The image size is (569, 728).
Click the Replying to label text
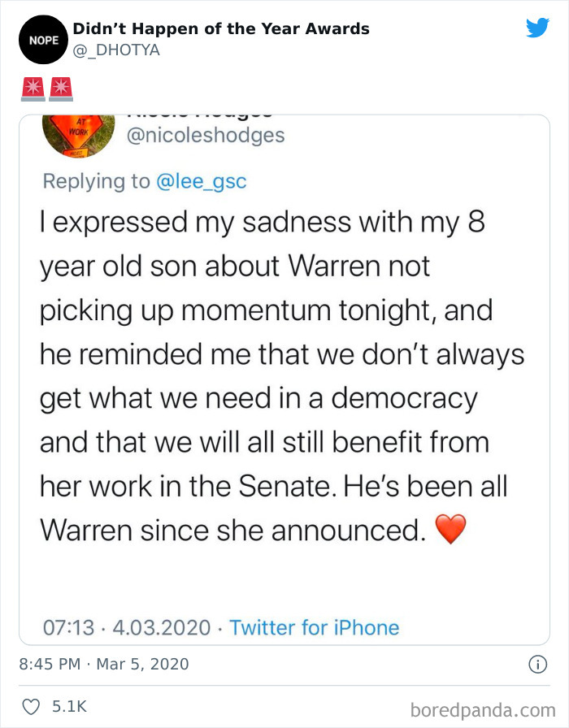coord(96,181)
